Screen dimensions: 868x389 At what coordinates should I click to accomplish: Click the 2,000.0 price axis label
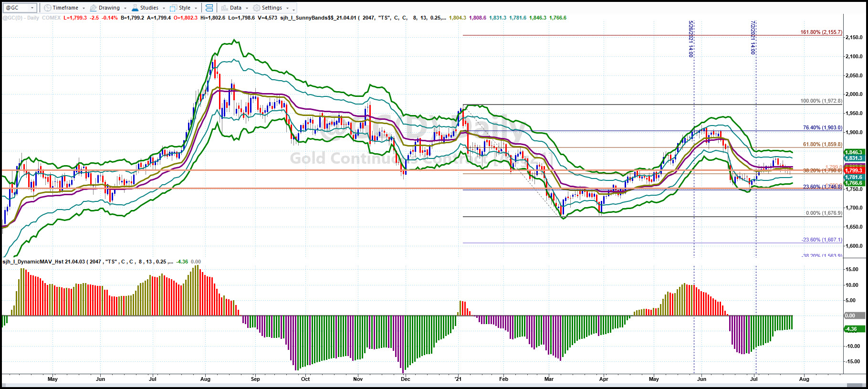(854, 94)
